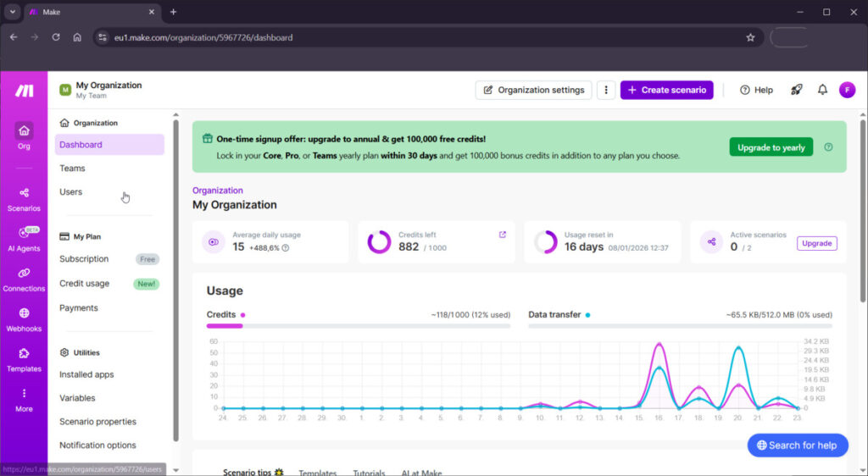
Task: Open the user profile avatar menu
Action: point(847,90)
